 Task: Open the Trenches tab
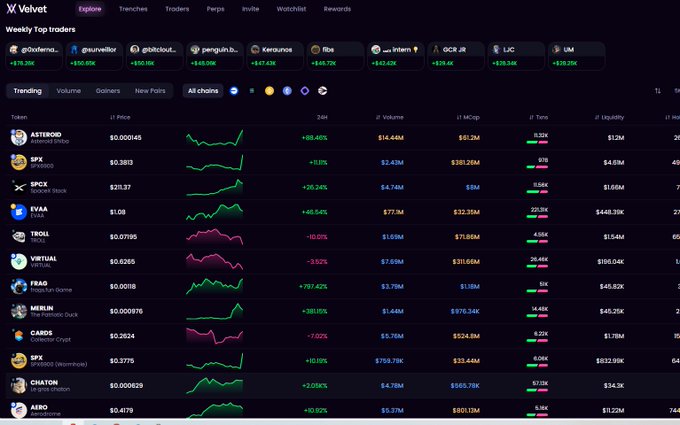[133, 9]
